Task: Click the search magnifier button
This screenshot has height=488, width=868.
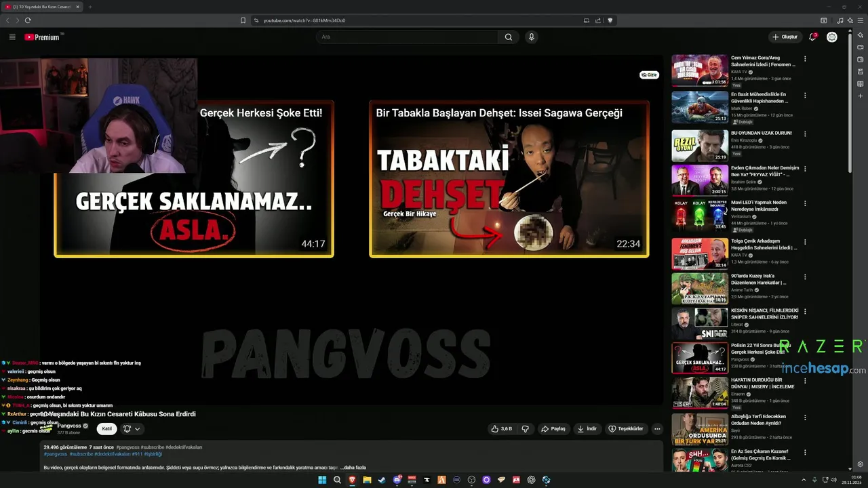Action: point(509,37)
